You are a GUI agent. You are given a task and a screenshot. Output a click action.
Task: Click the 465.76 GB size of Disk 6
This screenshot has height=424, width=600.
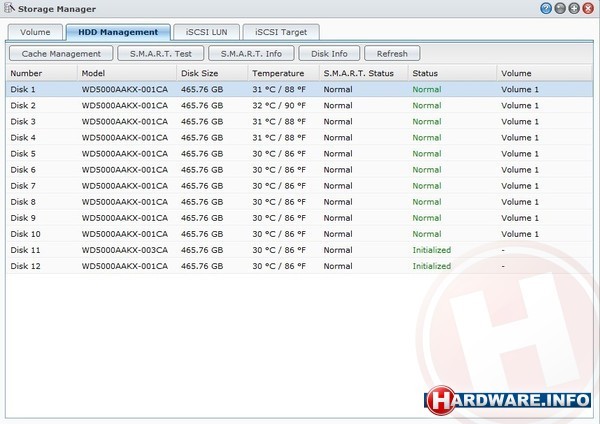click(x=202, y=170)
